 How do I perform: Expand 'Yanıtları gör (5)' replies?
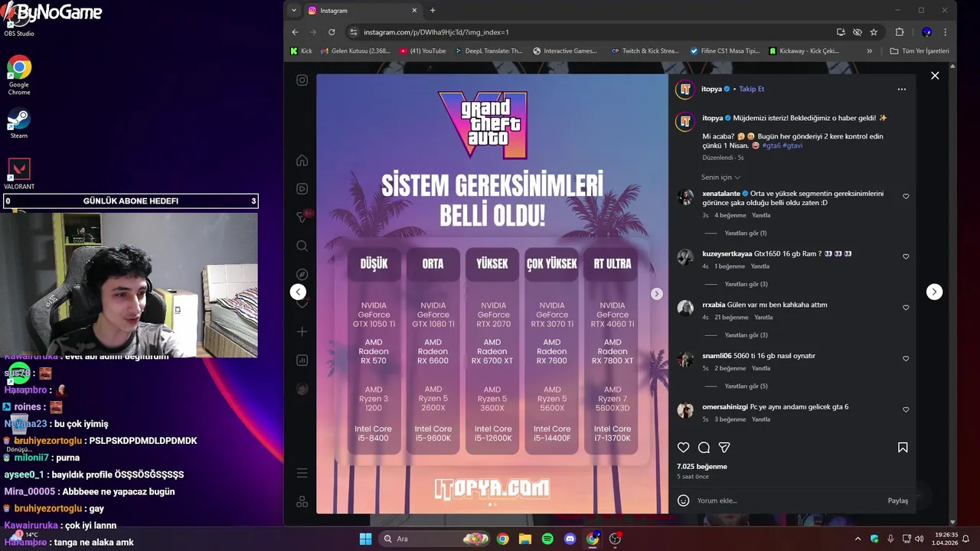(746, 386)
